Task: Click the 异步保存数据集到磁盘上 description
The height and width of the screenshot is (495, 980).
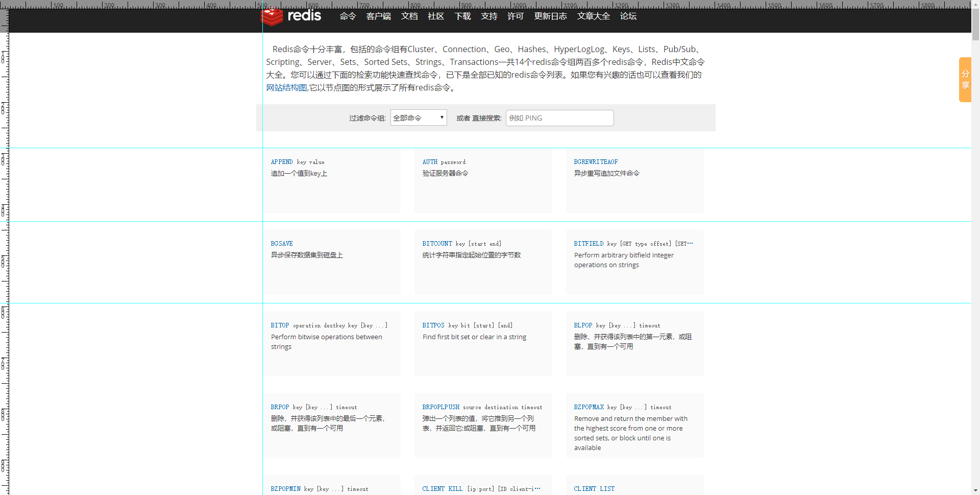Action: (307, 255)
